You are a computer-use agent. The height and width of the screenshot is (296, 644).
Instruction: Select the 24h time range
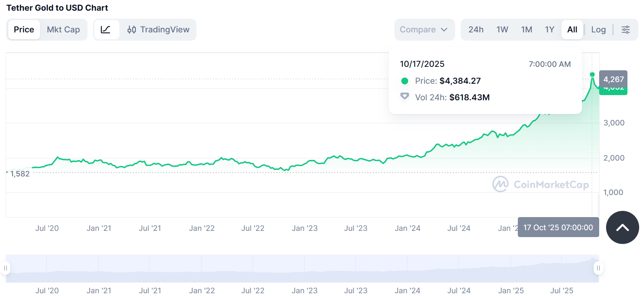tap(476, 30)
